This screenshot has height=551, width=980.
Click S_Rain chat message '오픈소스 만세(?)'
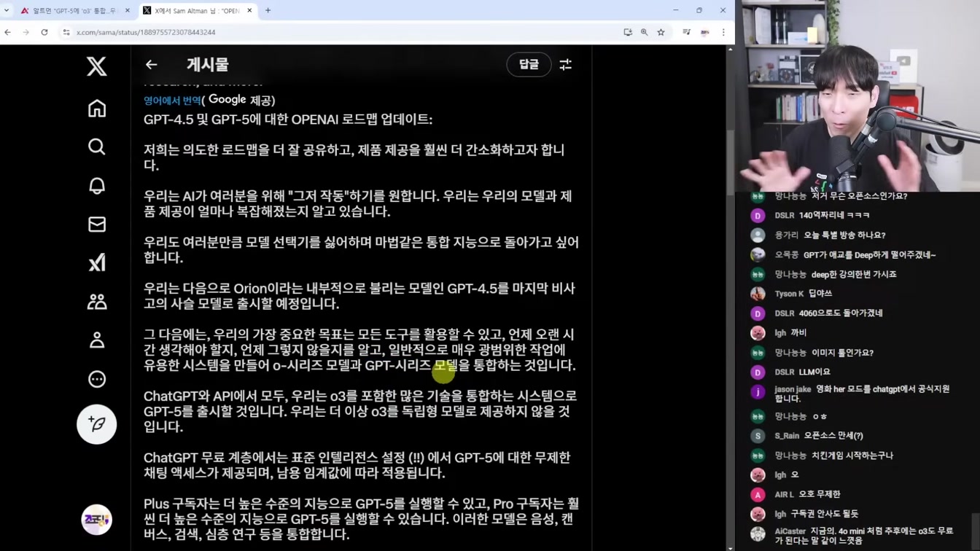pyautogui.click(x=833, y=436)
